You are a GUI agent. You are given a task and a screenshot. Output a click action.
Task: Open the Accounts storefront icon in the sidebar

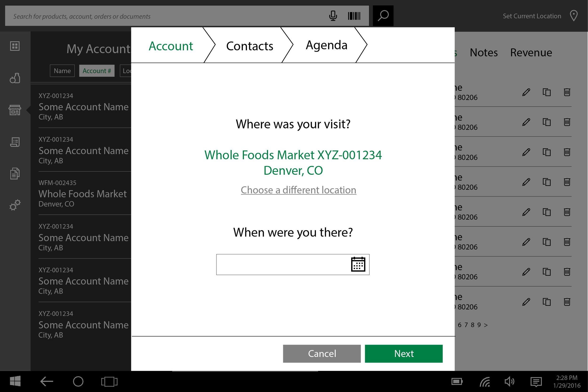click(15, 110)
